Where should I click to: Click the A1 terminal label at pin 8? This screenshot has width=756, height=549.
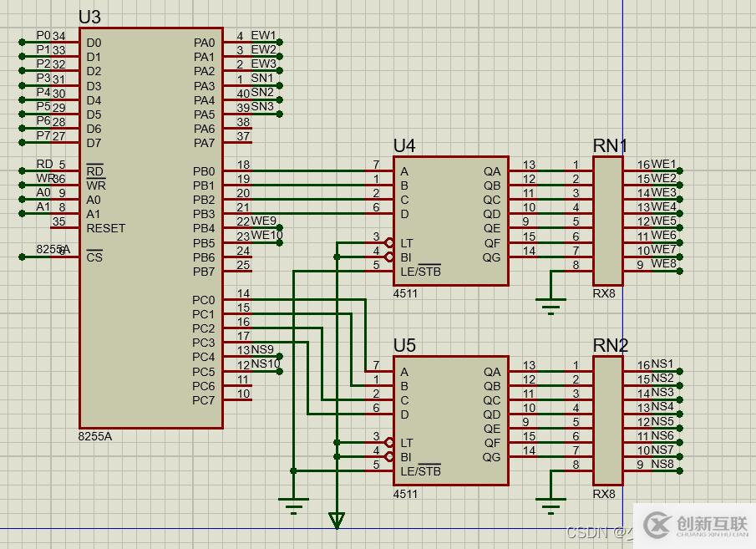tap(43, 206)
